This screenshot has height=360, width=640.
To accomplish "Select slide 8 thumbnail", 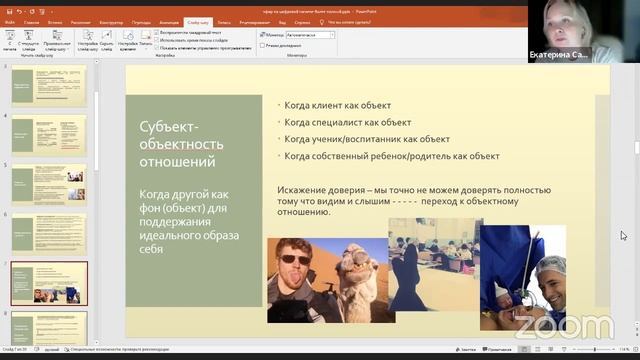I will click(49, 329).
